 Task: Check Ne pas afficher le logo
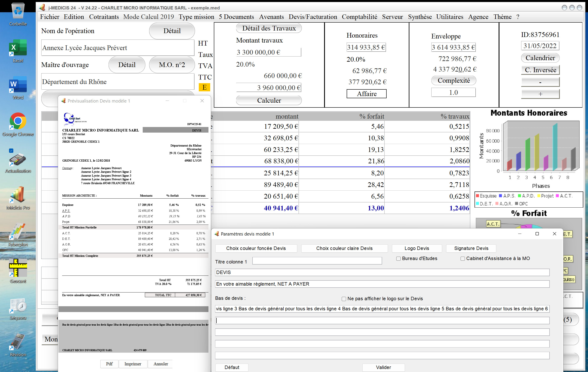(x=344, y=299)
